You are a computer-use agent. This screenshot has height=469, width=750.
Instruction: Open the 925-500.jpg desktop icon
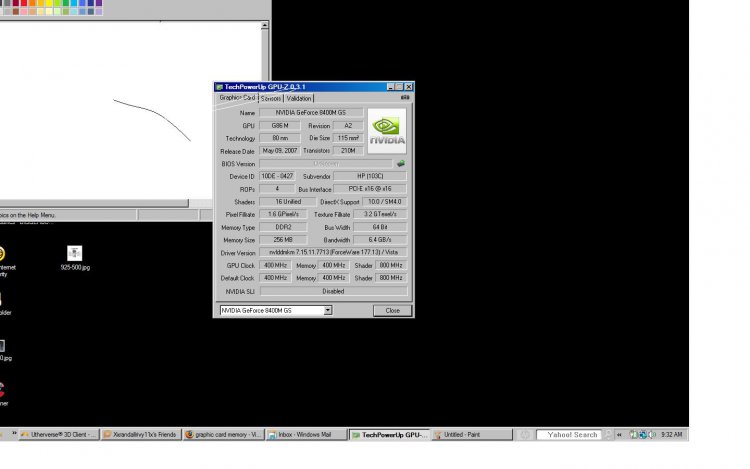click(75, 258)
